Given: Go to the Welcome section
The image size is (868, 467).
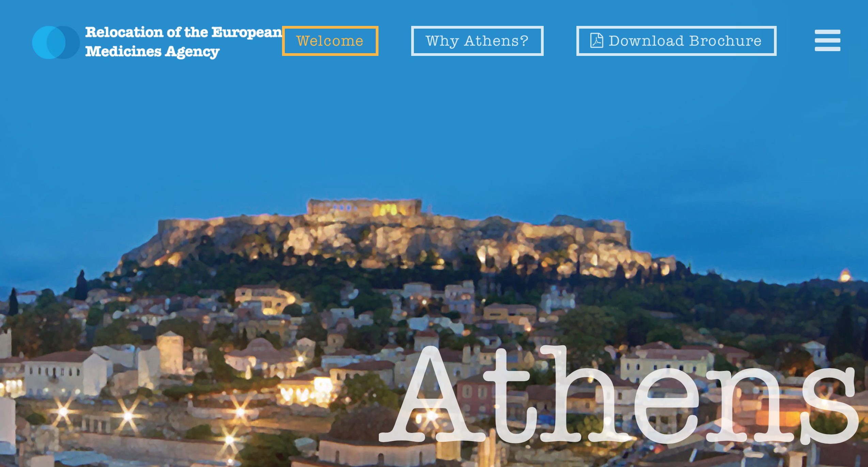Looking at the screenshot, I should point(330,41).
